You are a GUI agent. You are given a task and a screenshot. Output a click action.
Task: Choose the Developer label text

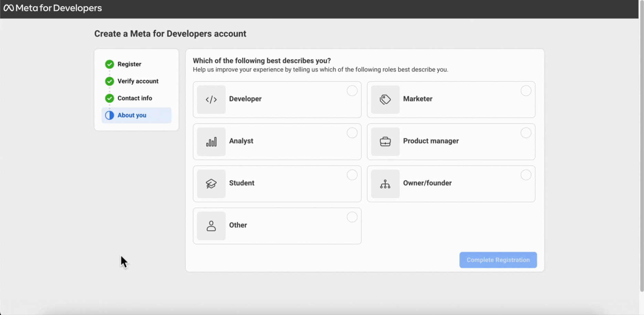coord(245,99)
